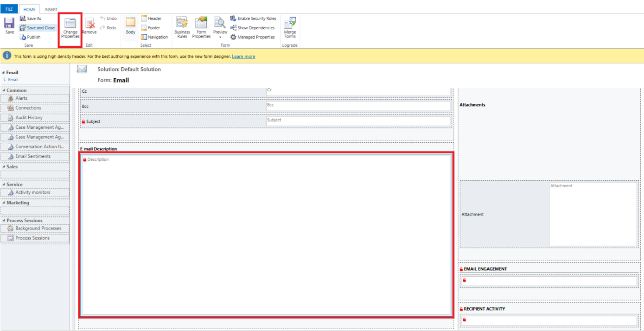Image resolution: width=644 pixels, height=331 pixels.
Task: Click the Save icon in ribbon
Action: click(x=9, y=26)
